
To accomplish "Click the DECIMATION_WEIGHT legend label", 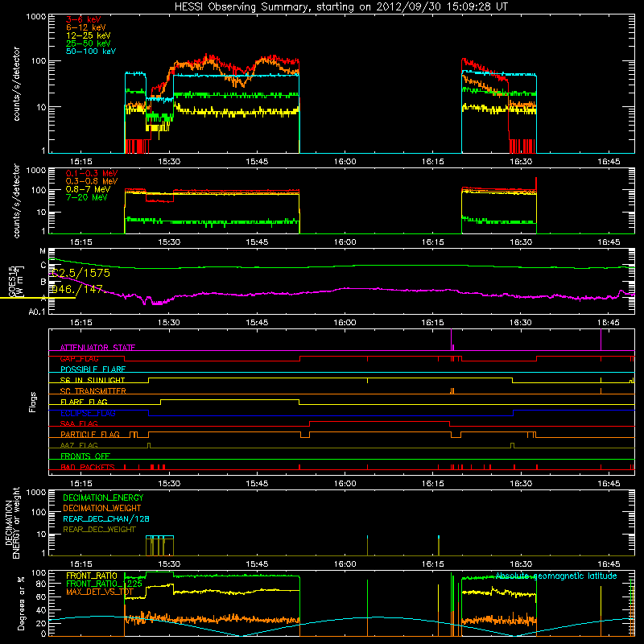I will pyautogui.click(x=102, y=508).
